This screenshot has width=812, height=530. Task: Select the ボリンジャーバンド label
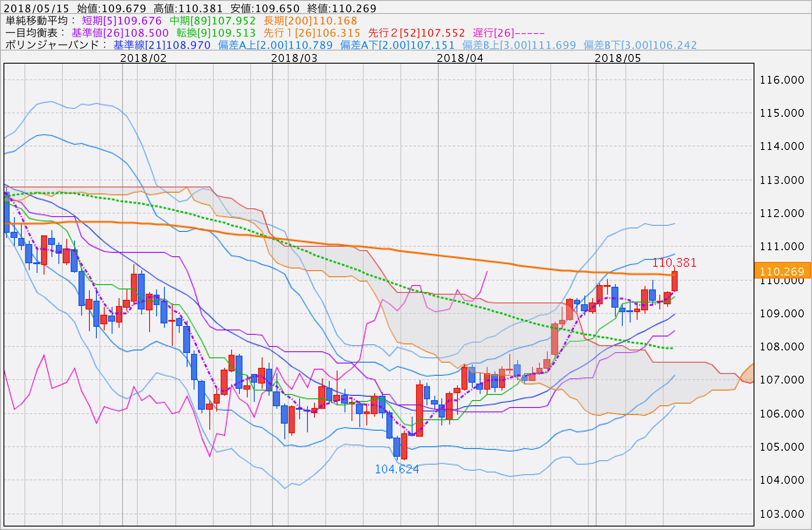click(x=56, y=45)
